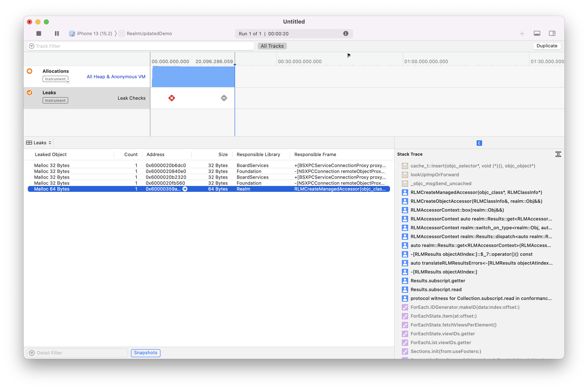Screen dimensions: 588x390
Task: Toggle the stack trace collapse icon
Action: tap(558, 154)
